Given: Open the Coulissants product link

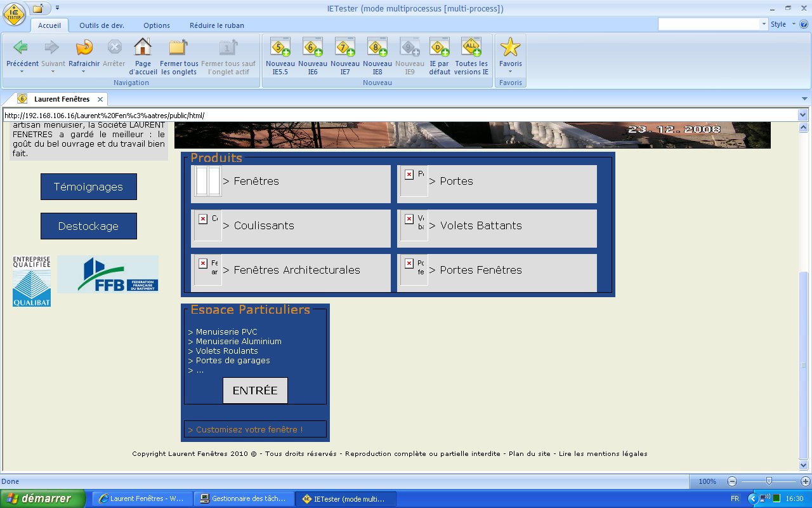Looking at the screenshot, I should click(259, 225).
